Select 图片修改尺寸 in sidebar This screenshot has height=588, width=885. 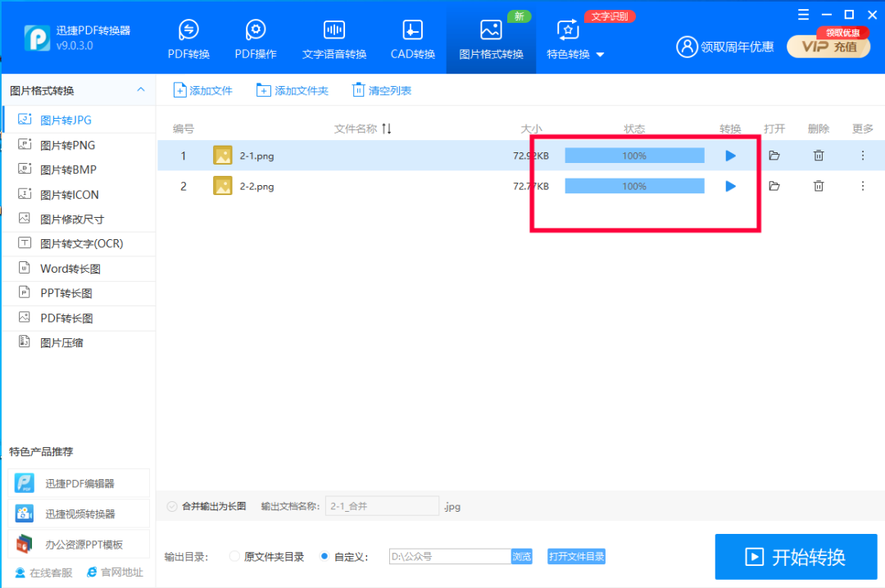tap(79, 219)
